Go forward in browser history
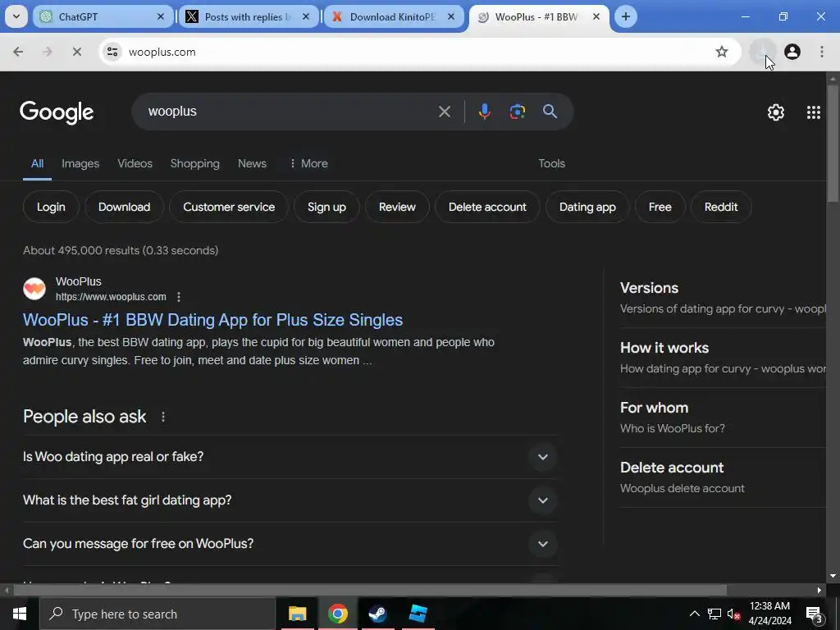The width and height of the screenshot is (840, 630). click(48, 52)
